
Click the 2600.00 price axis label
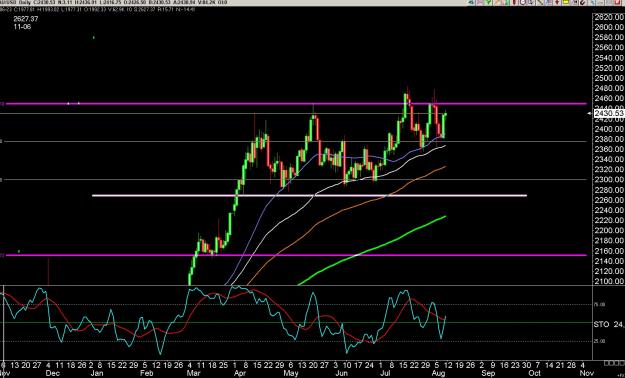point(609,27)
